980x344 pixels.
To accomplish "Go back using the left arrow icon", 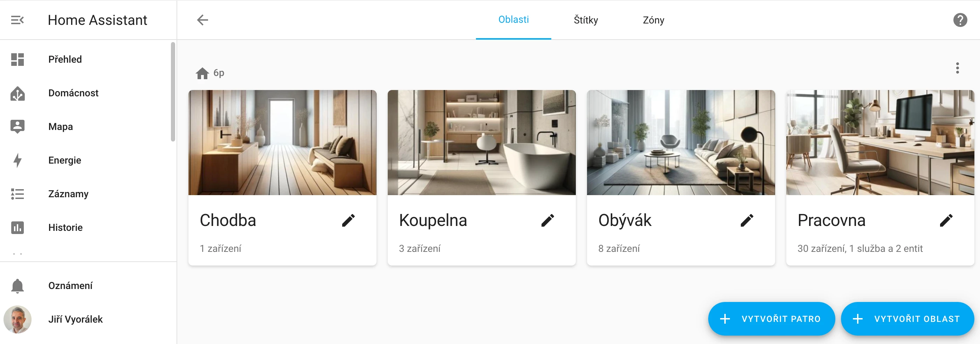I will click(202, 20).
